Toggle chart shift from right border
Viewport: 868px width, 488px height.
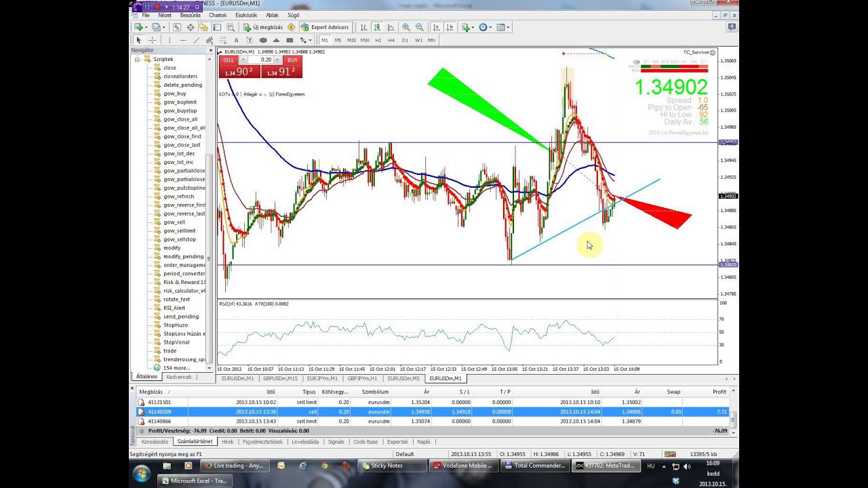450,27
